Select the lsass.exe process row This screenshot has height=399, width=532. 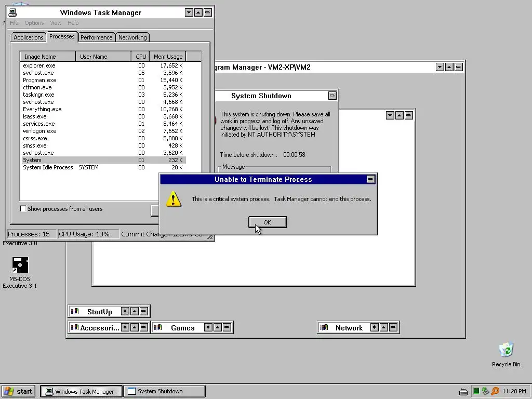pyautogui.click(x=103, y=116)
